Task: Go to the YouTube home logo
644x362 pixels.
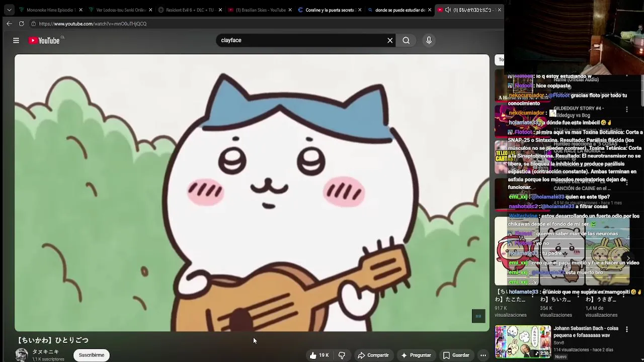Action: pyautogui.click(x=44, y=40)
